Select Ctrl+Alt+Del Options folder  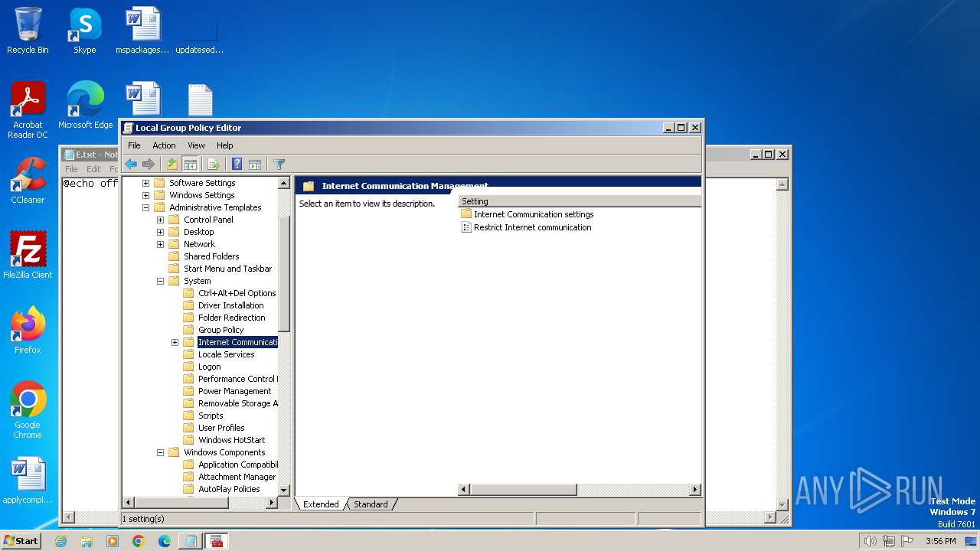tap(237, 293)
